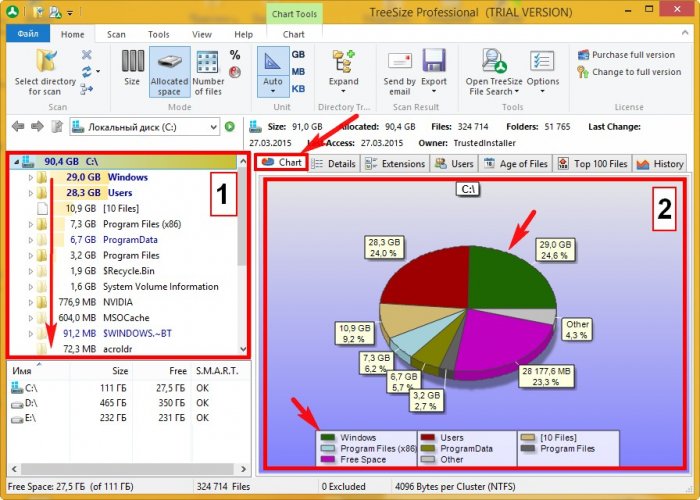Image resolution: width=700 pixels, height=500 pixels.
Task: Expand the Windows folder tree node
Action: pyautogui.click(x=30, y=177)
